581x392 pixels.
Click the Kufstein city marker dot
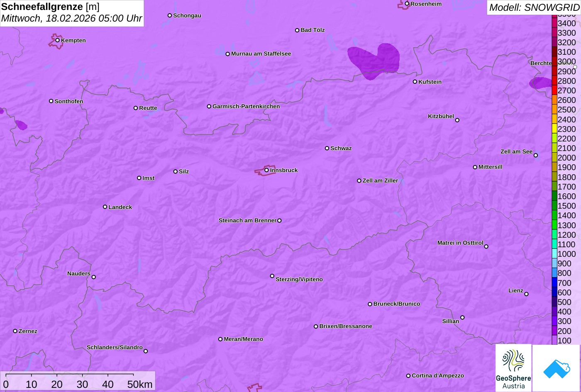coord(415,82)
